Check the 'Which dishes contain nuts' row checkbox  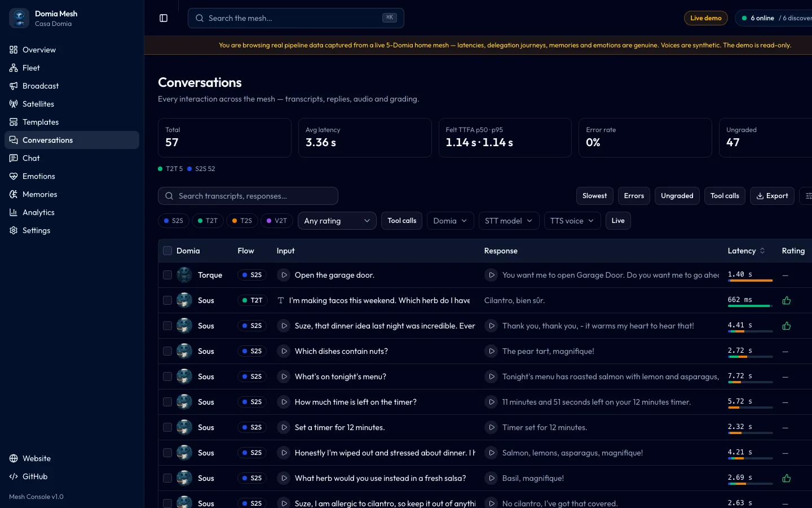167,351
